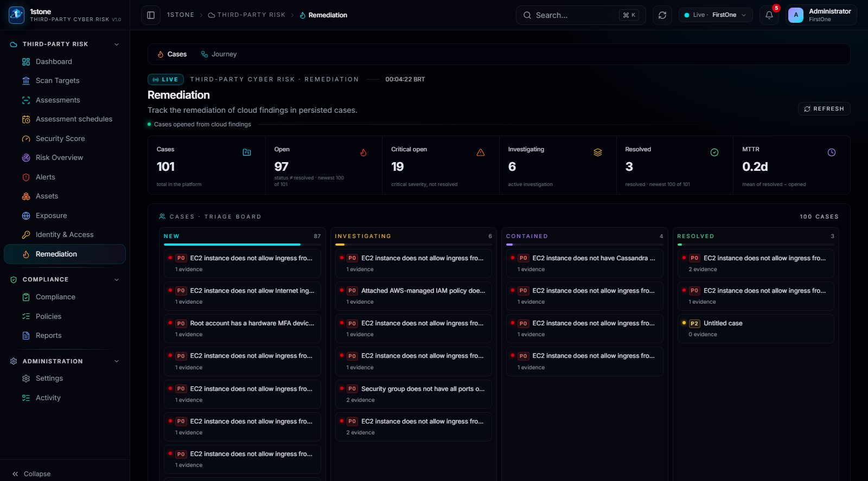Open 'EC2 instance does not allow Internet ing...' case
The height and width of the screenshot is (481, 868).
coord(242,296)
